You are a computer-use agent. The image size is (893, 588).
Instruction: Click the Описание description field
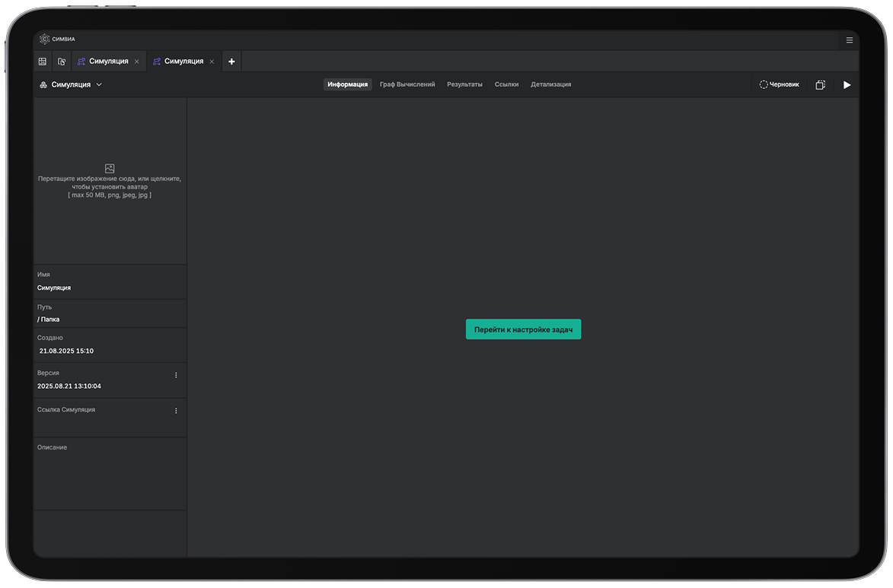pyautogui.click(x=110, y=472)
